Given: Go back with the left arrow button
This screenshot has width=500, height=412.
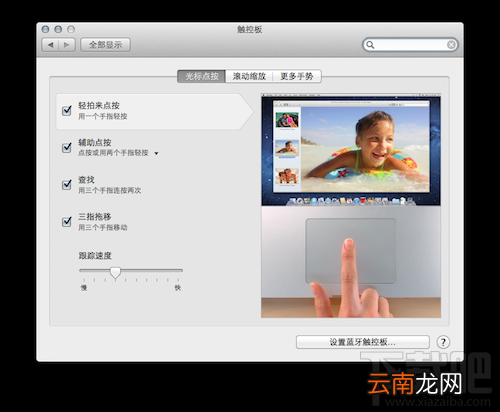Looking at the screenshot, I should (x=50, y=45).
